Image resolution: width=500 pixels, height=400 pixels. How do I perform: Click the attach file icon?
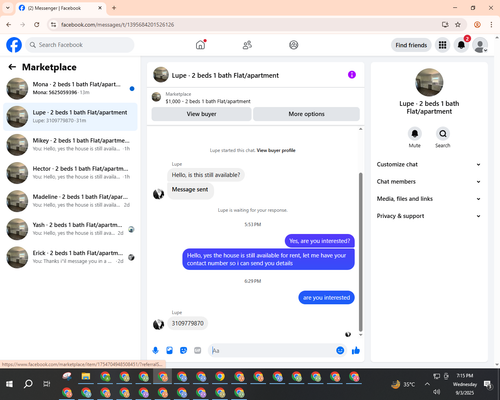click(169, 350)
